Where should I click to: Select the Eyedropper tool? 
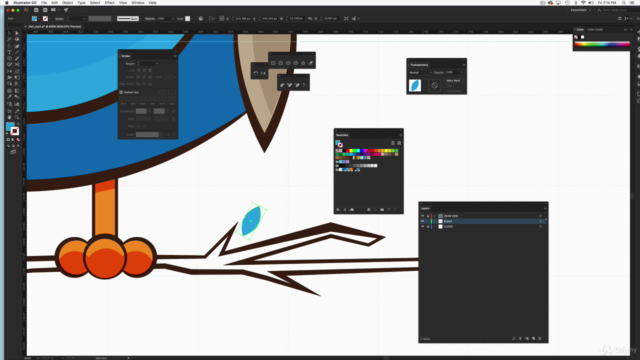coord(9,97)
